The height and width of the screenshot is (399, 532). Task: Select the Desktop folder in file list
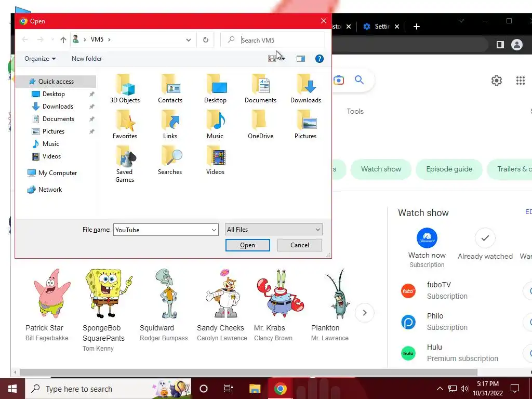point(215,88)
